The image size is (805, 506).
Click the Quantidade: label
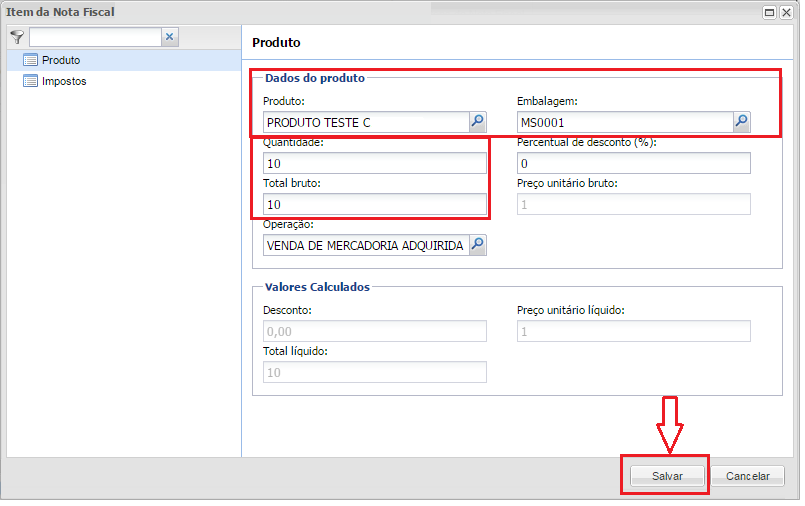(293, 143)
